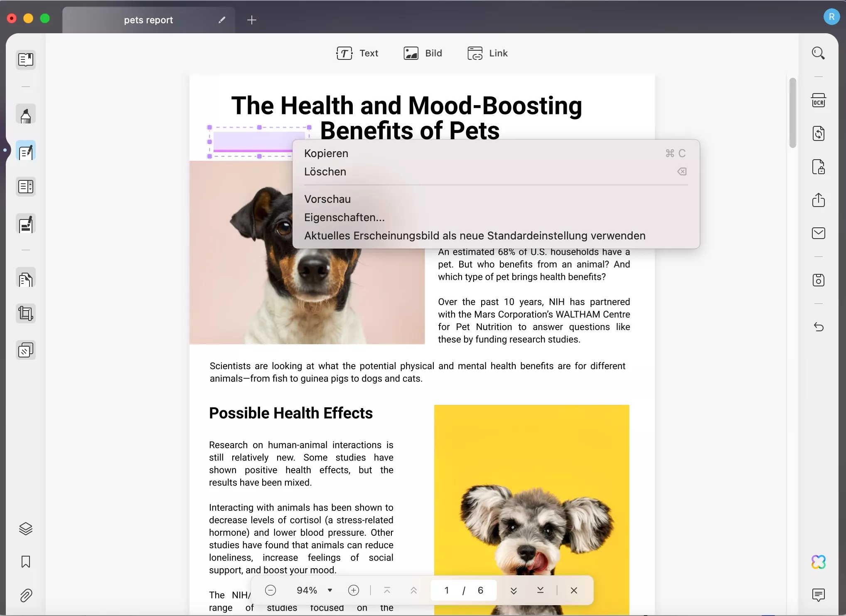Switch to the pets report tab
This screenshot has width=846, height=616.
pyautogui.click(x=148, y=20)
